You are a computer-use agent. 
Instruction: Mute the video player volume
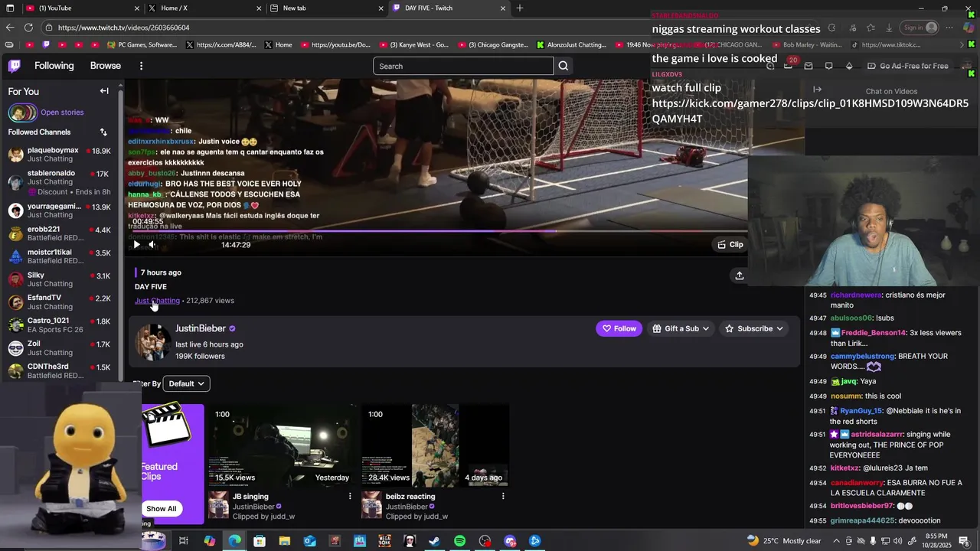152,245
